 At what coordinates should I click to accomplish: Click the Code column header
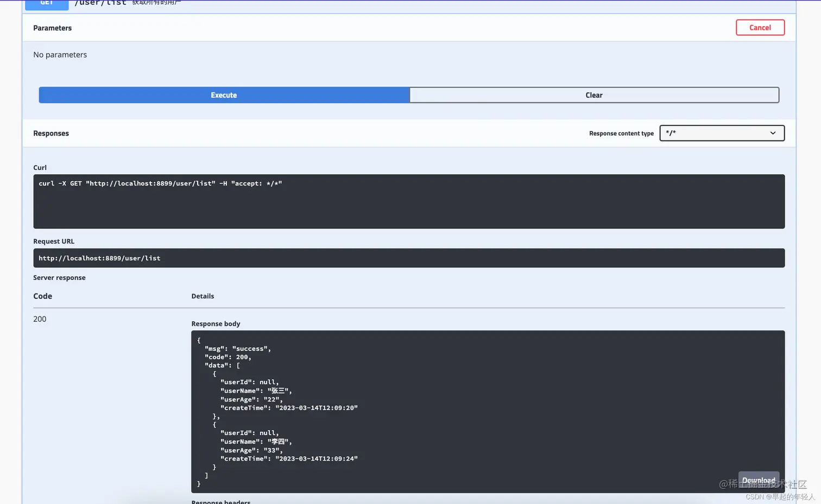(x=42, y=296)
